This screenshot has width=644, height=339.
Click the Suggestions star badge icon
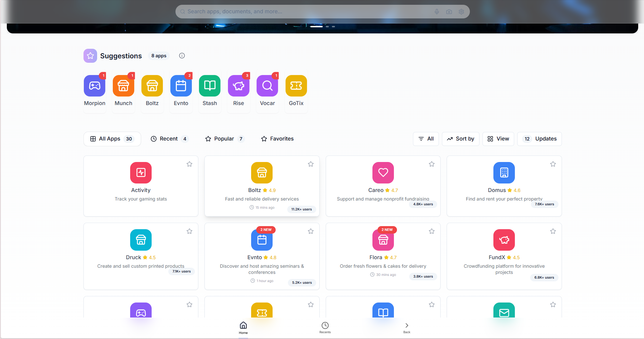pos(90,56)
